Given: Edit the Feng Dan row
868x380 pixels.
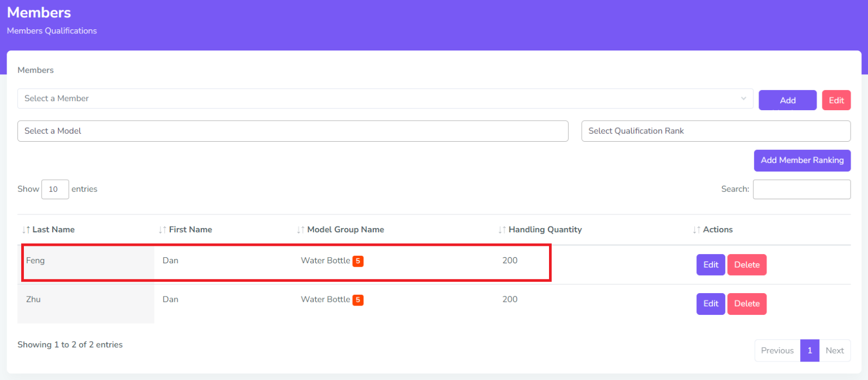Looking at the screenshot, I should (711, 265).
